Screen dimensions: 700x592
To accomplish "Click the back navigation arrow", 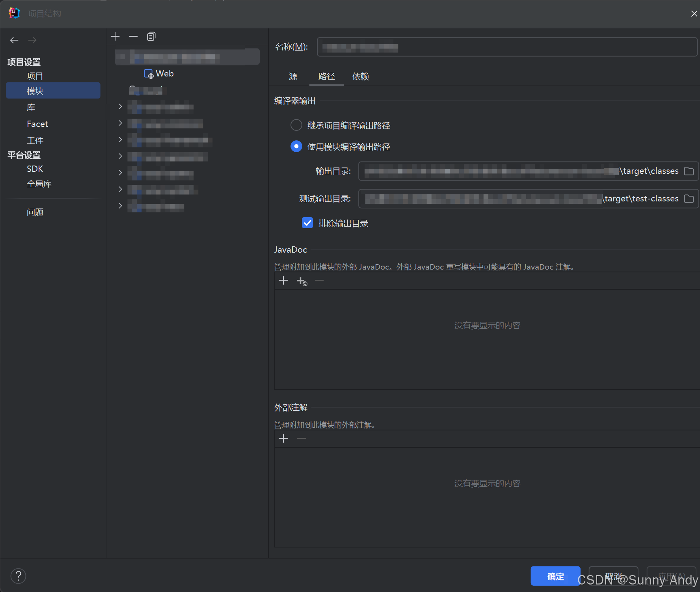I will tap(14, 40).
